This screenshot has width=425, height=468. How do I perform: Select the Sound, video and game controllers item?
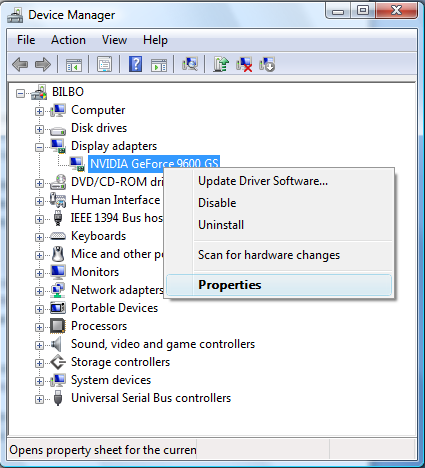pos(163,344)
